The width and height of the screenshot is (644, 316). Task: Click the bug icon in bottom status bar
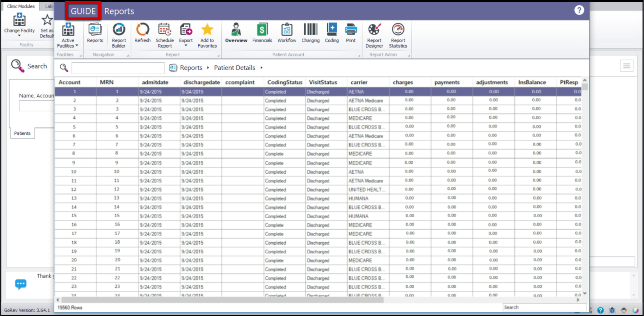(x=612, y=310)
